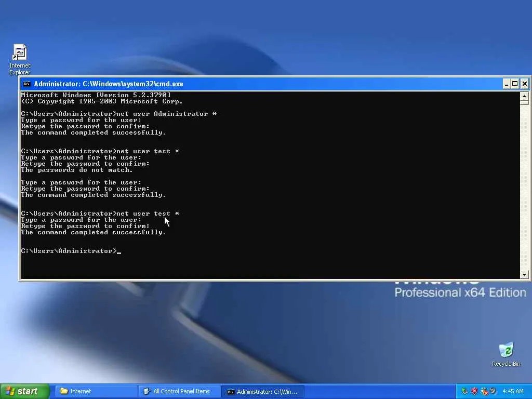532x399 pixels.
Task: Click the cmd.exe title bar system icon
Action: pyautogui.click(x=26, y=84)
